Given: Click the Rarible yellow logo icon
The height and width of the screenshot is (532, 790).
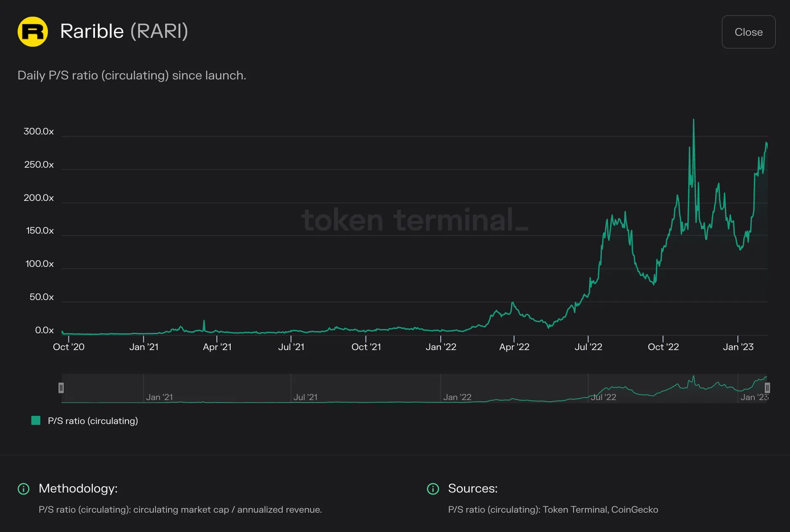Looking at the screenshot, I should tap(33, 32).
